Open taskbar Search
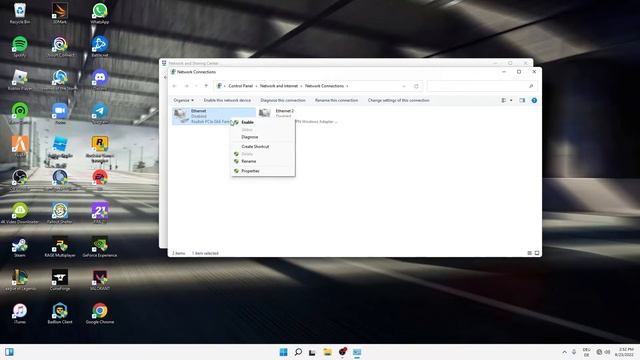 click(298, 352)
